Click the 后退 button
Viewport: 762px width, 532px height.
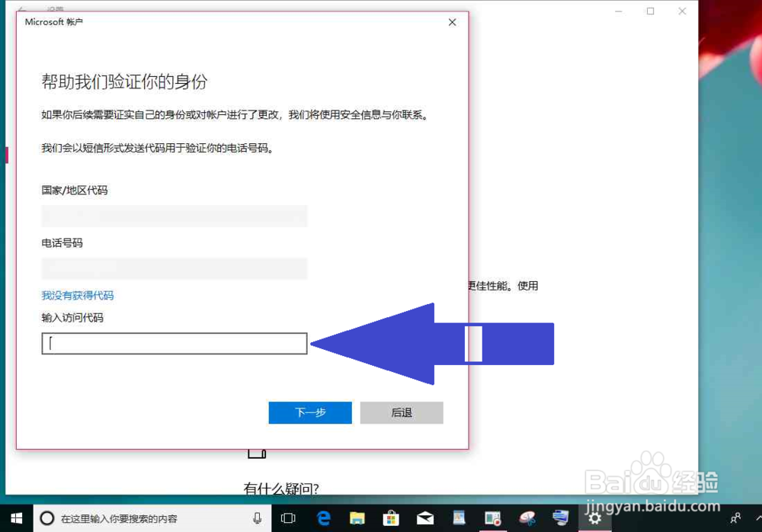[x=402, y=412]
